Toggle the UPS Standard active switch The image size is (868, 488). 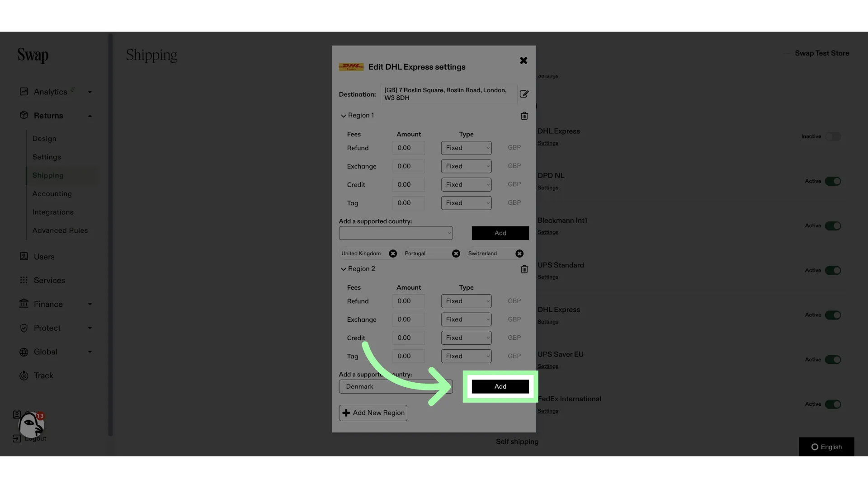[x=833, y=270]
